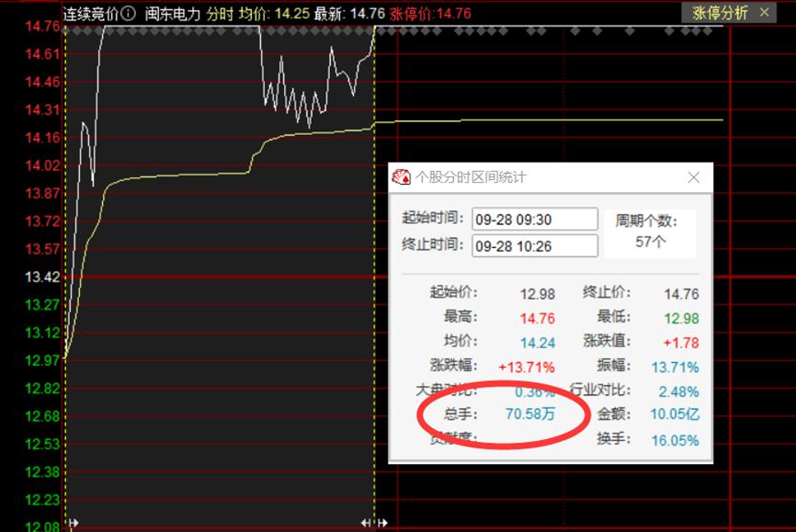Close the 个股分时区间统计 dialog
This screenshot has height=532, width=796.
[x=694, y=177]
